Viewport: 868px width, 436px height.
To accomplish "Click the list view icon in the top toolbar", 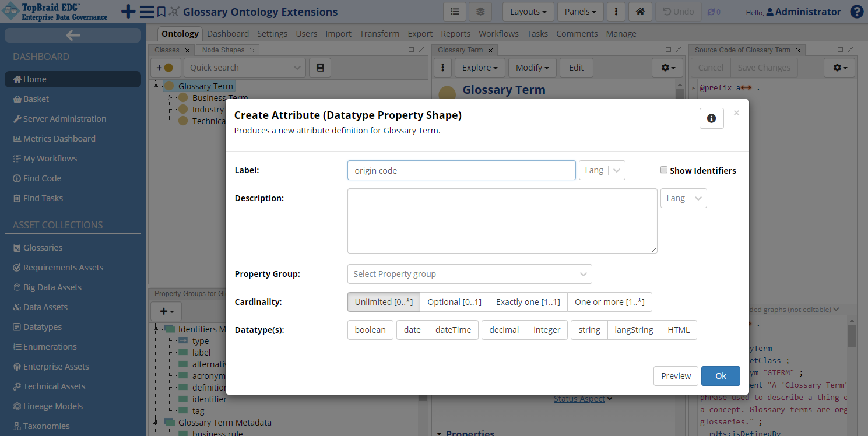I will click(x=455, y=12).
